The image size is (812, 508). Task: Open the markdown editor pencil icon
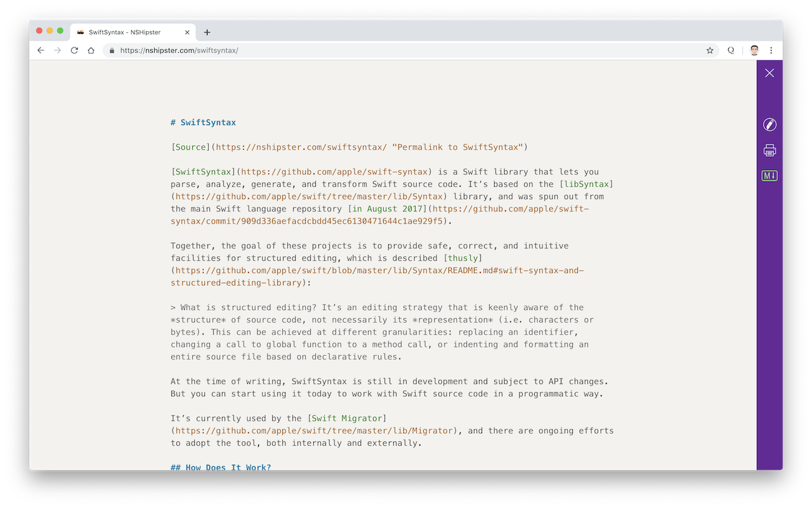point(769,124)
